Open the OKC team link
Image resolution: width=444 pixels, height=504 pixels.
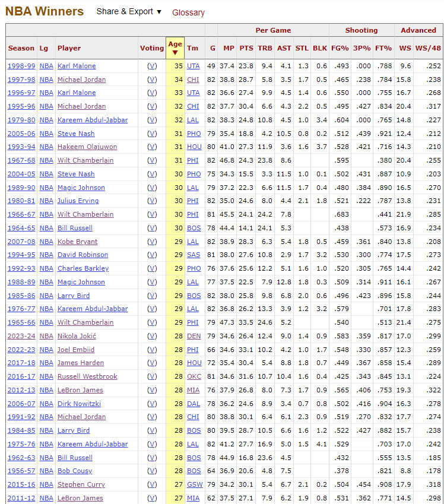pyautogui.click(x=194, y=376)
